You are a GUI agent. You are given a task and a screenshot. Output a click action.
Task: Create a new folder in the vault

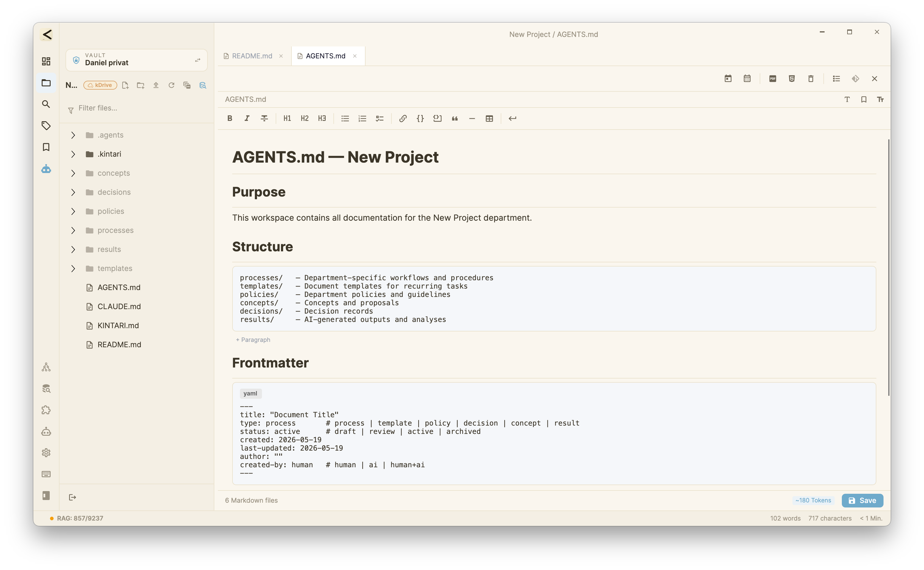pos(141,85)
